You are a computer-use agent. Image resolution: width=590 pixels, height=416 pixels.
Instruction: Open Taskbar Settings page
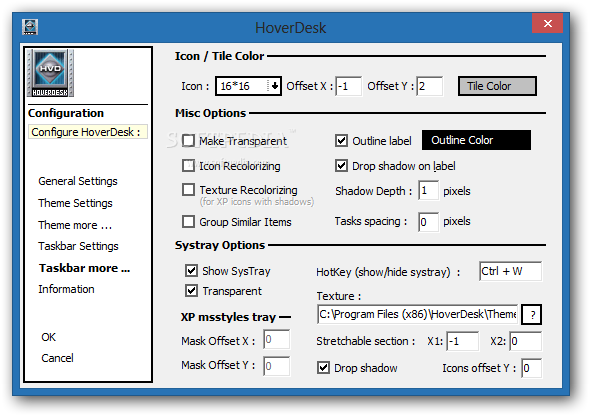click(x=78, y=246)
